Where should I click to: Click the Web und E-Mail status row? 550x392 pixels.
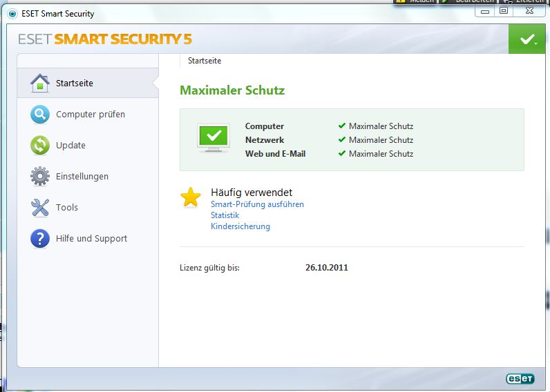coord(329,154)
